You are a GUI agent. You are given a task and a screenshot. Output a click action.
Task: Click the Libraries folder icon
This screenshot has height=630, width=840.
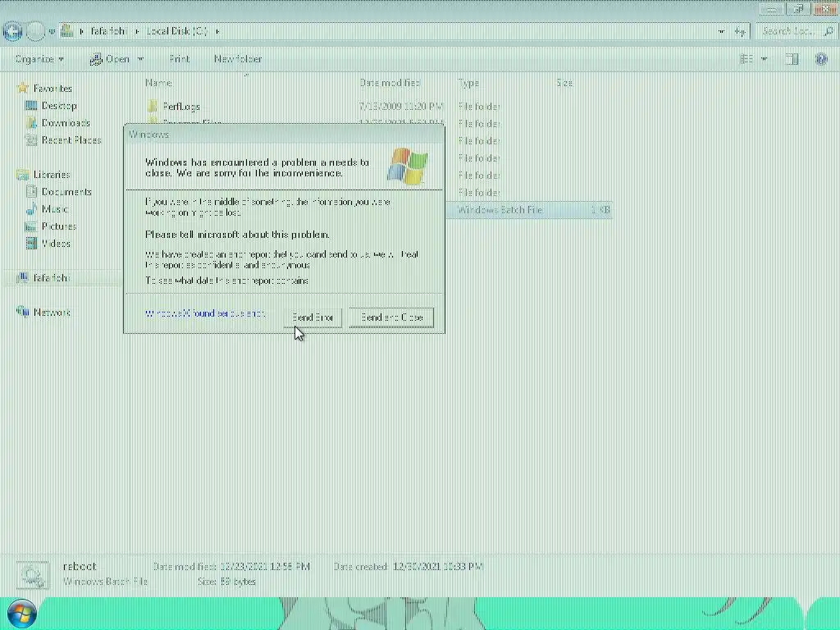tap(22, 174)
